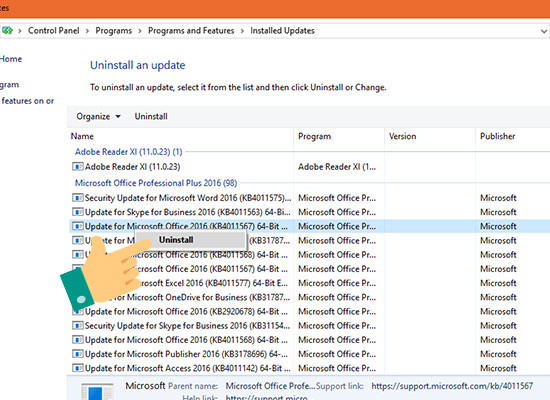Select the Adobe Reader XI (11.0.23) update icon
This screenshot has height=400, width=550.
[78, 166]
